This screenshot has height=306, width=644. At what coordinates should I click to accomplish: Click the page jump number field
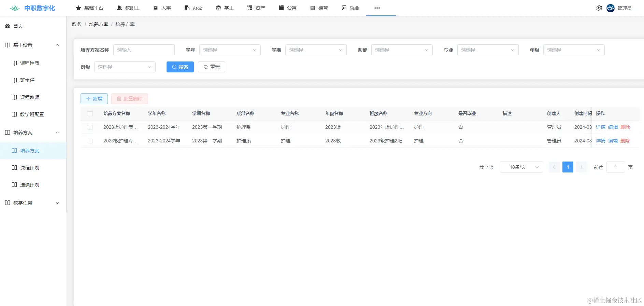[616, 167]
